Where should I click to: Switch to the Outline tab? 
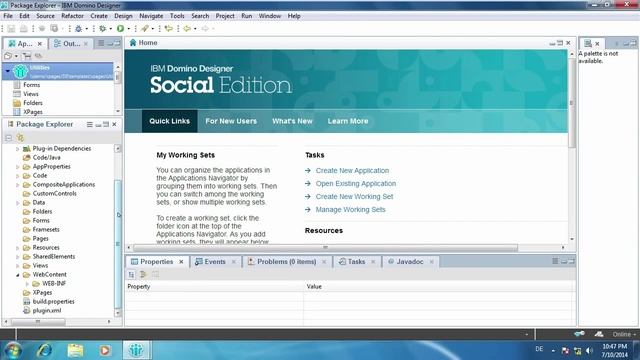click(71, 43)
